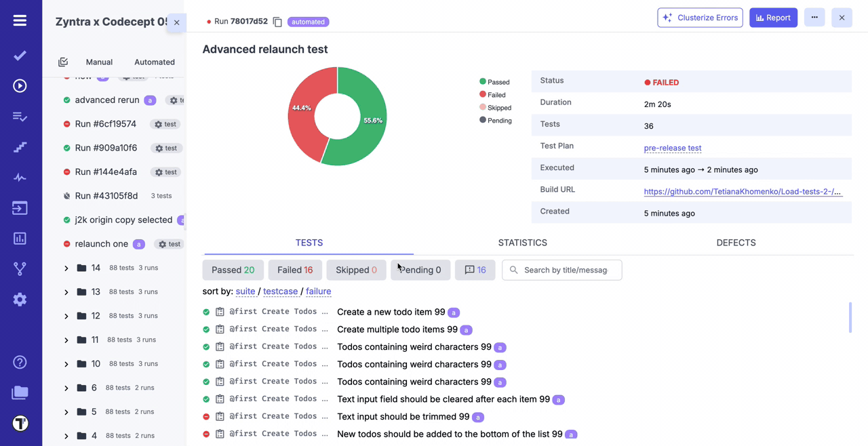Toggle the Passed 20 filter
Viewport: 868px width, 446px height.
pos(233,270)
